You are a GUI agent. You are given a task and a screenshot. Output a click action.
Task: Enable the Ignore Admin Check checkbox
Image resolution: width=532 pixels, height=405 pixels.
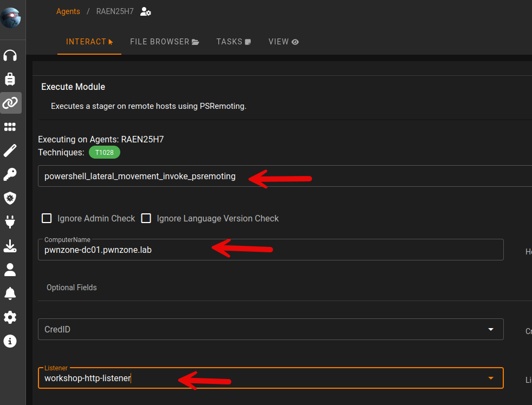coord(47,218)
